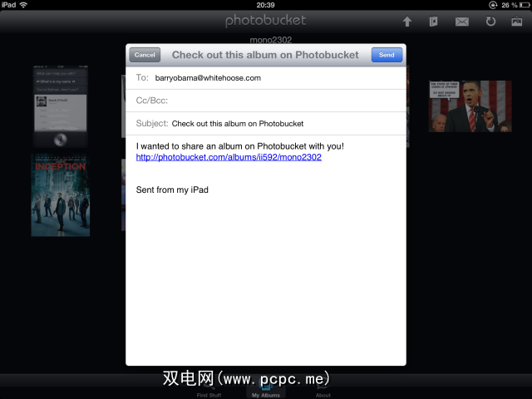Image resolution: width=532 pixels, height=399 pixels.
Task: Send the email message
Action: click(387, 55)
